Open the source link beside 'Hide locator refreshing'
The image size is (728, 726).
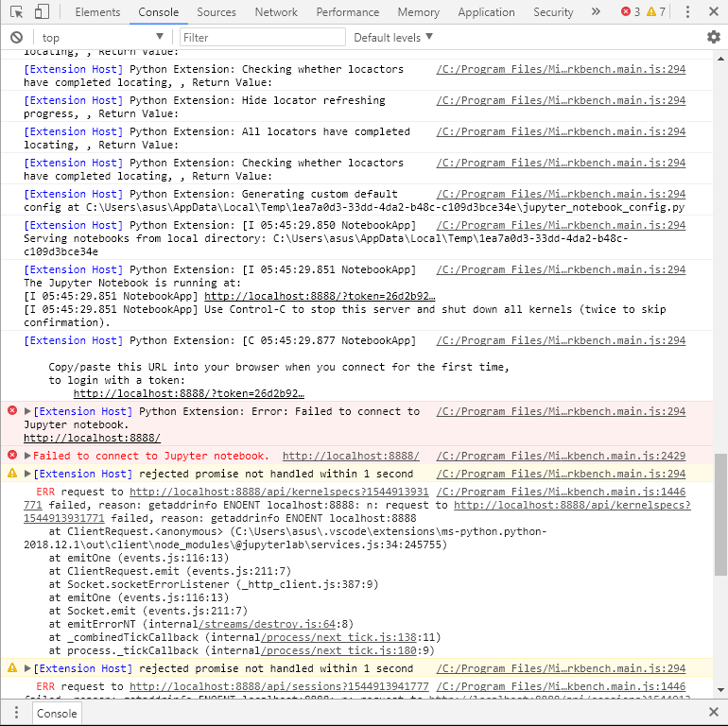click(561, 100)
